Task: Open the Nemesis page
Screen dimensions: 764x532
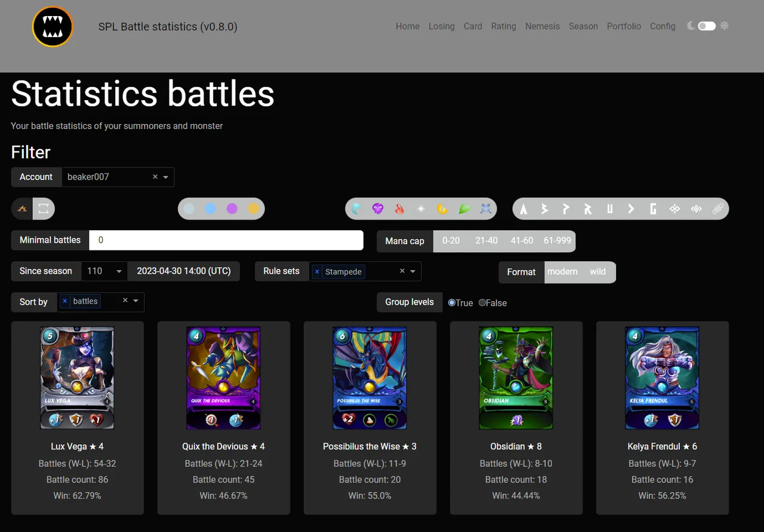Action: [543, 26]
